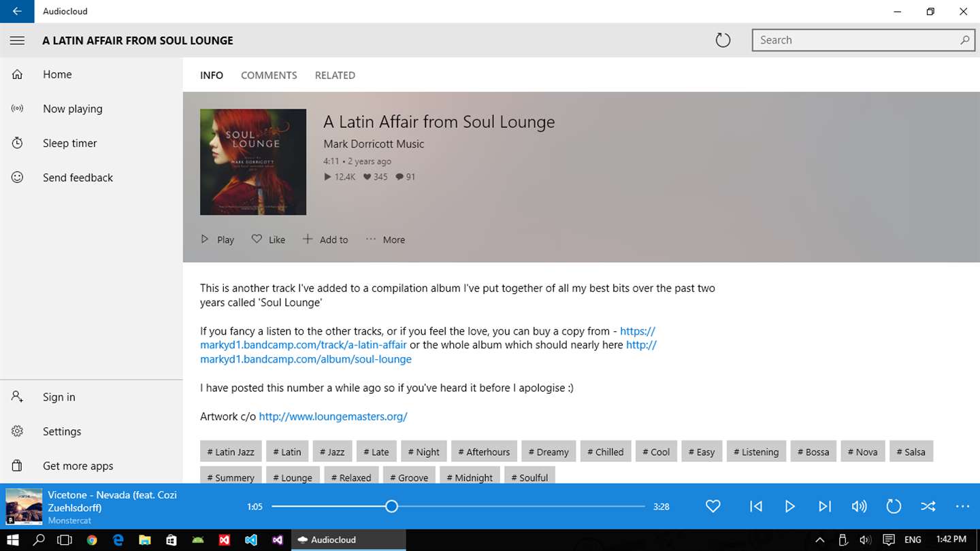
Task: Open player bar more options ellipsis
Action: [962, 506]
